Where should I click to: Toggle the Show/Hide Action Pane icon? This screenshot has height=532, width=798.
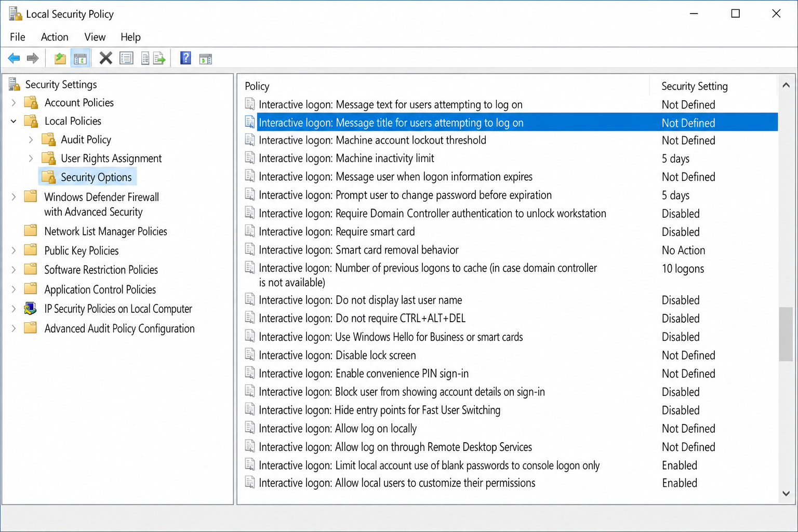point(206,58)
